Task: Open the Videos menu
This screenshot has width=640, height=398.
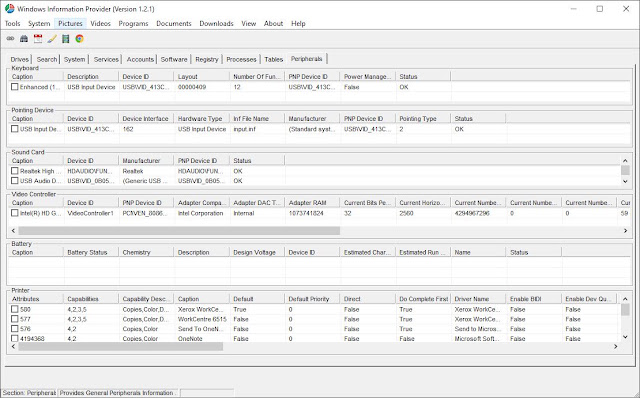Action: 100,23
